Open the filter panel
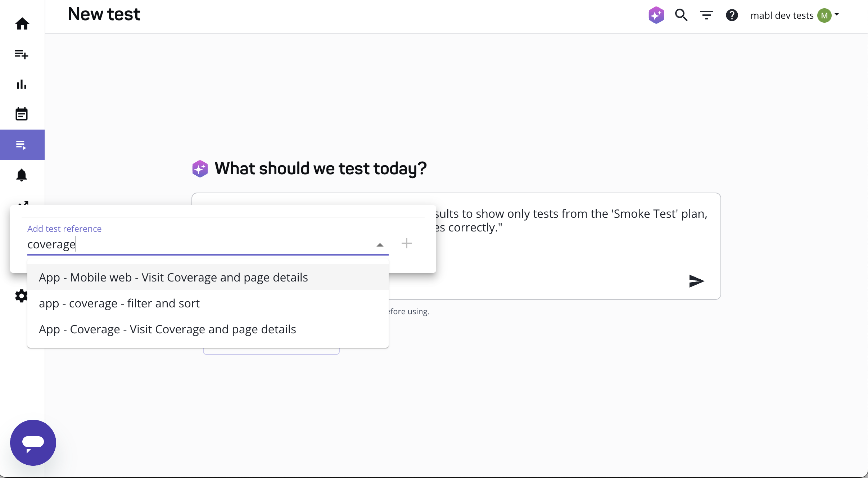Viewport: 868px width, 478px height. (706, 15)
